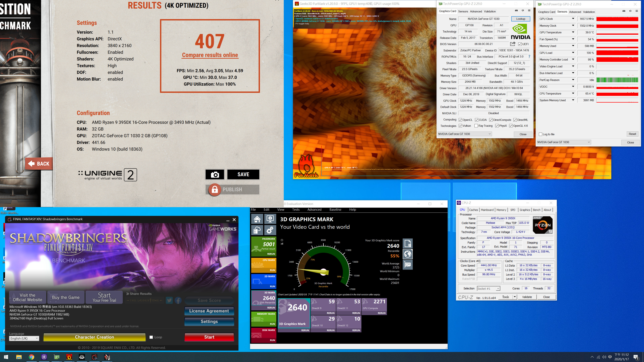
Task: Click camera icon in GPU-Z Sensors window
Action: pyautogui.click(x=624, y=11)
